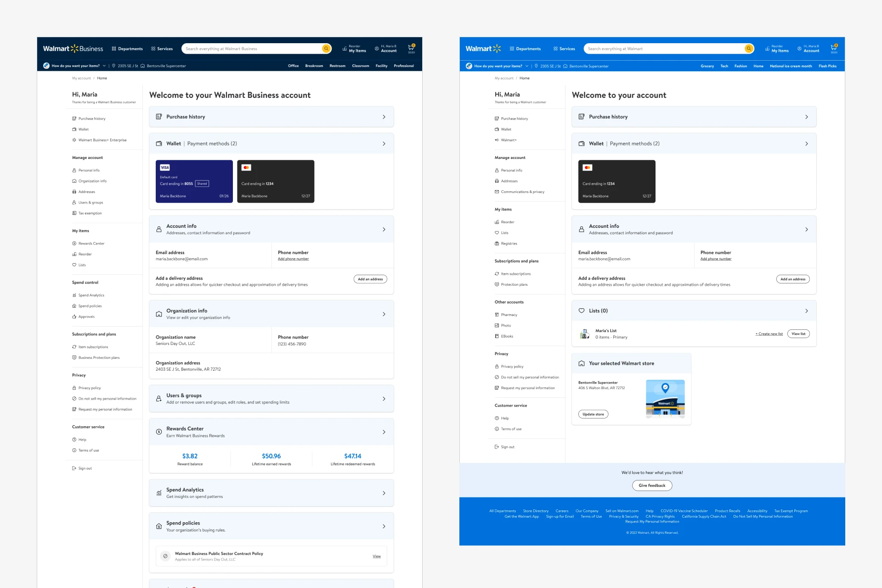882x588 pixels.
Task: Expand the Purchase history card chevron
Action: [x=384, y=117]
